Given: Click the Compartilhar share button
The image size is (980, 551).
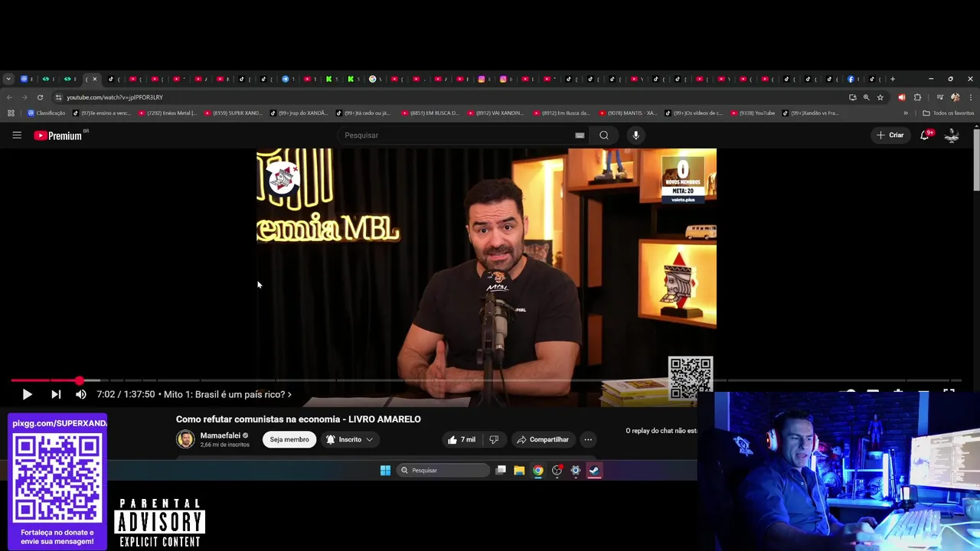Looking at the screenshot, I should pos(543,439).
